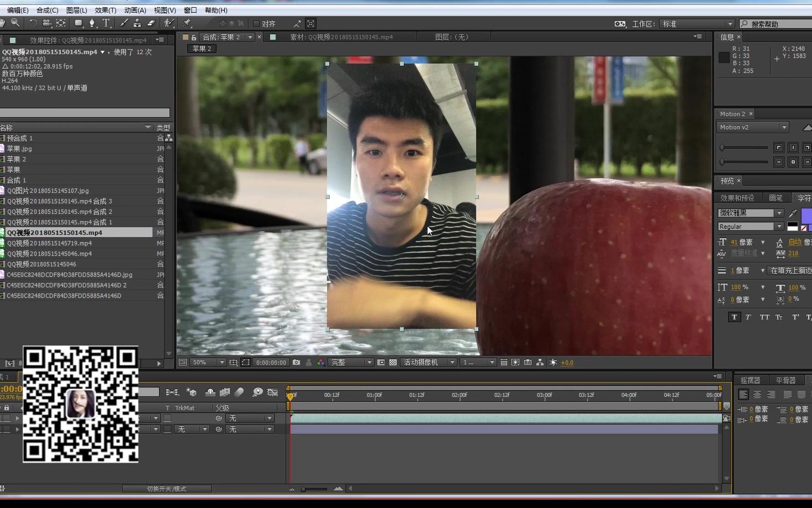Click the 素材 footage panel tab
This screenshot has width=812, height=508.
(x=341, y=37)
